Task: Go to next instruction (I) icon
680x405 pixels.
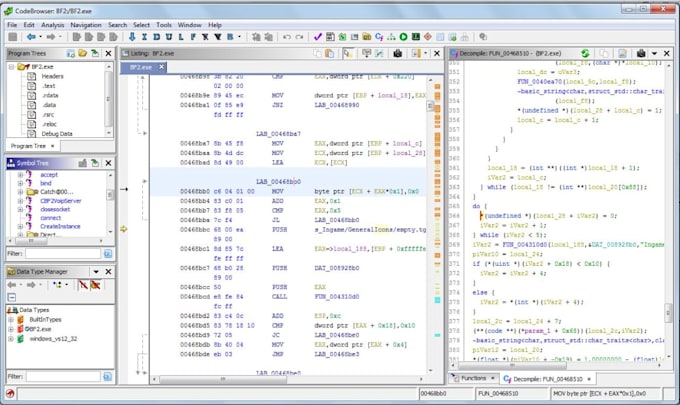Action: tap(144, 37)
